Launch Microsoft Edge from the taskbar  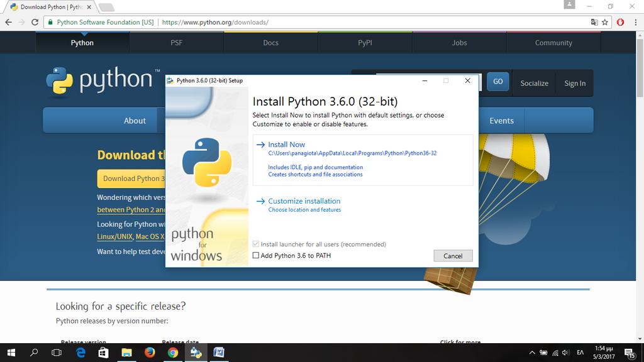[x=80, y=353]
